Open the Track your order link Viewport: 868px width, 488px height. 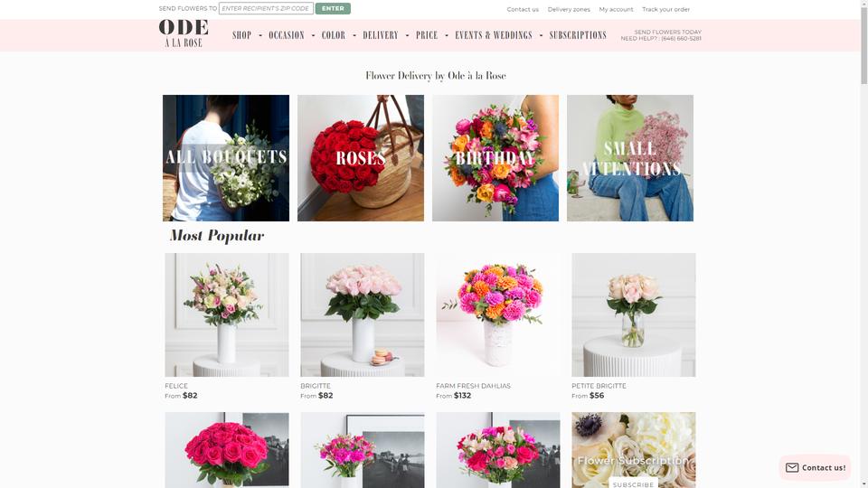[666, 9]
